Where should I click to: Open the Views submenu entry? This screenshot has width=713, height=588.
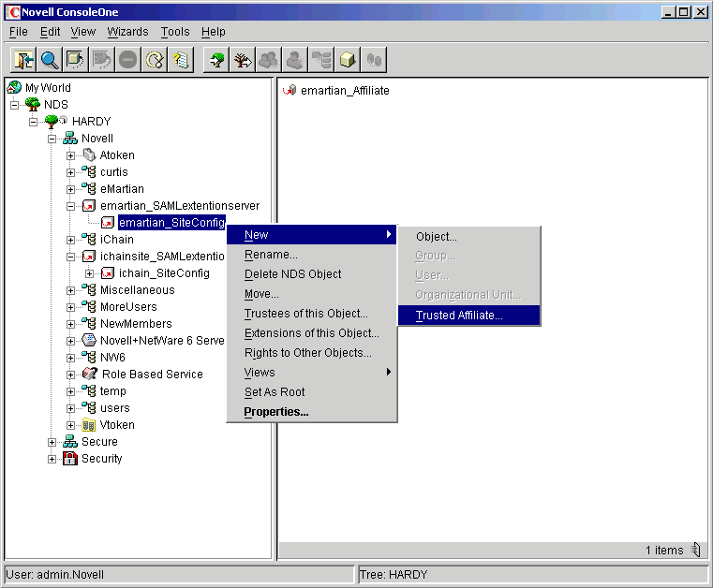311,372
